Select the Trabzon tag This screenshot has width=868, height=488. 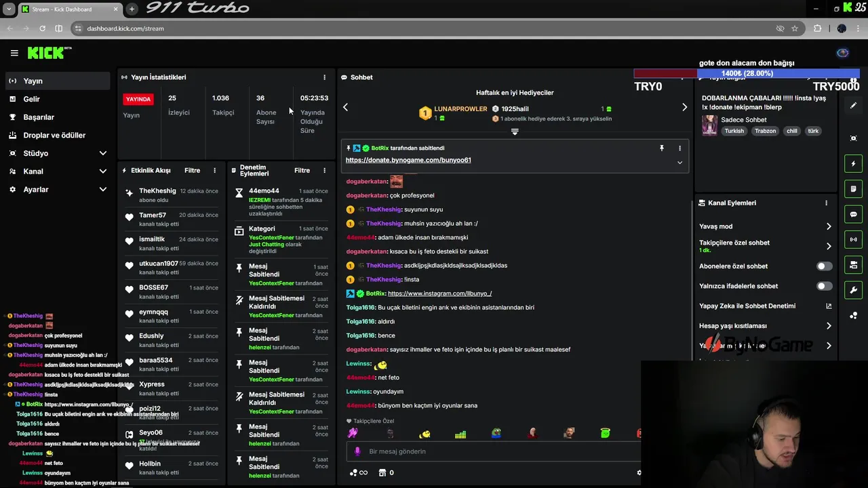click(765, 131)
